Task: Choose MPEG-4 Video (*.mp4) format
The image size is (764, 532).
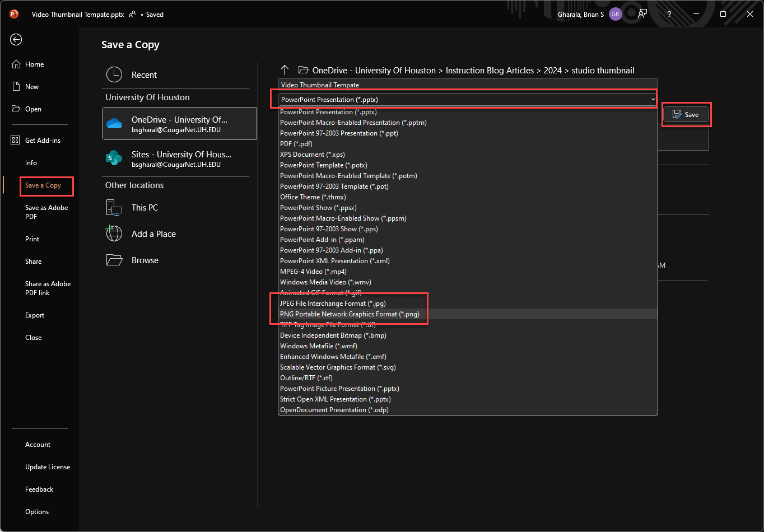Action: click(x=468, y=272)
